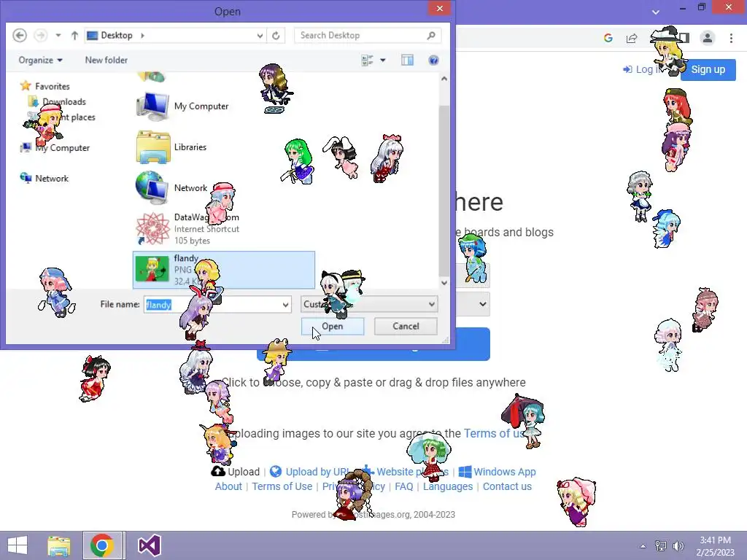Select flandy PNG thumbnail

[x=152, y=269]
